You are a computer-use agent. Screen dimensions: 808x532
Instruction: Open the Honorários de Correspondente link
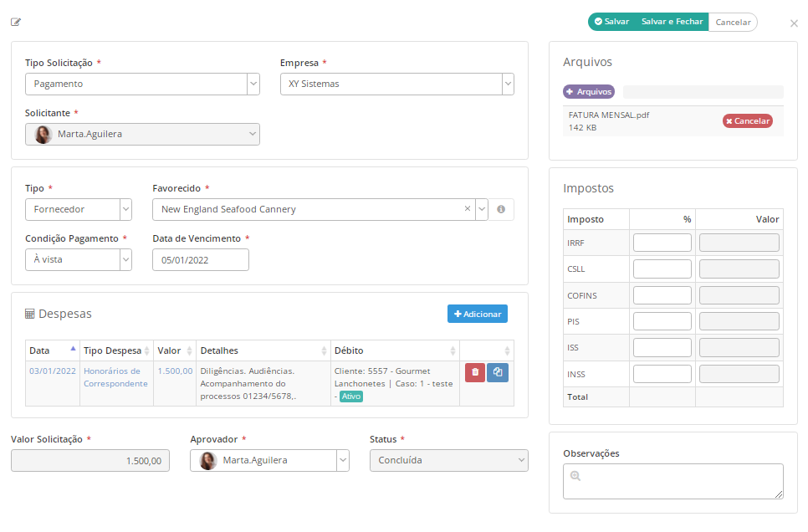[x=115, y=377]
